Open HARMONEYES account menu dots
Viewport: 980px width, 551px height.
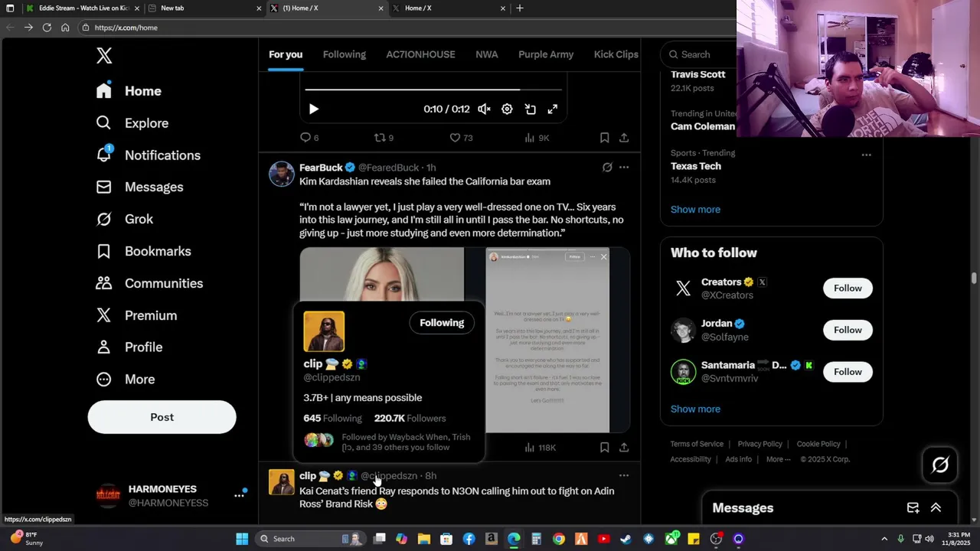(239, 496)
